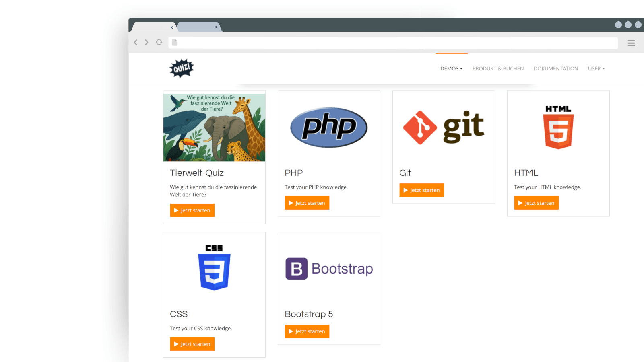This screenshot has width=644, height=362.
Task: Go to DOKUMENTATION in the navigation
Action: tap(555, 69)
